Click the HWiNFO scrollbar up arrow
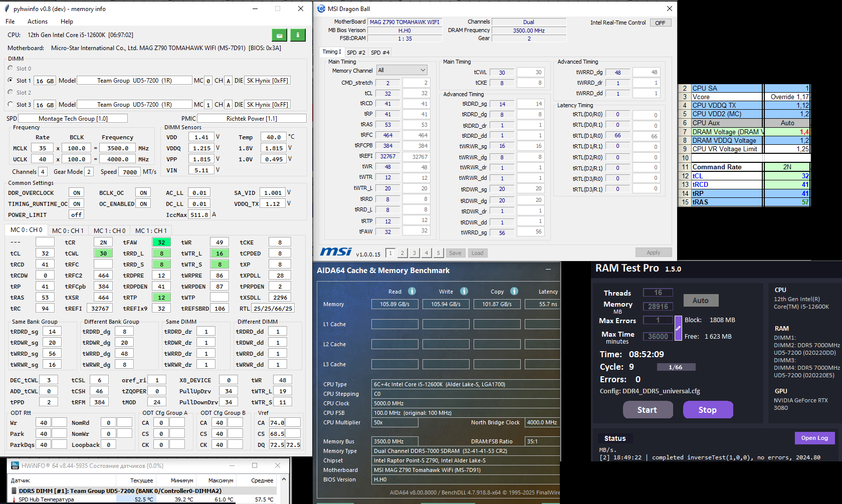 coord(284,479)
